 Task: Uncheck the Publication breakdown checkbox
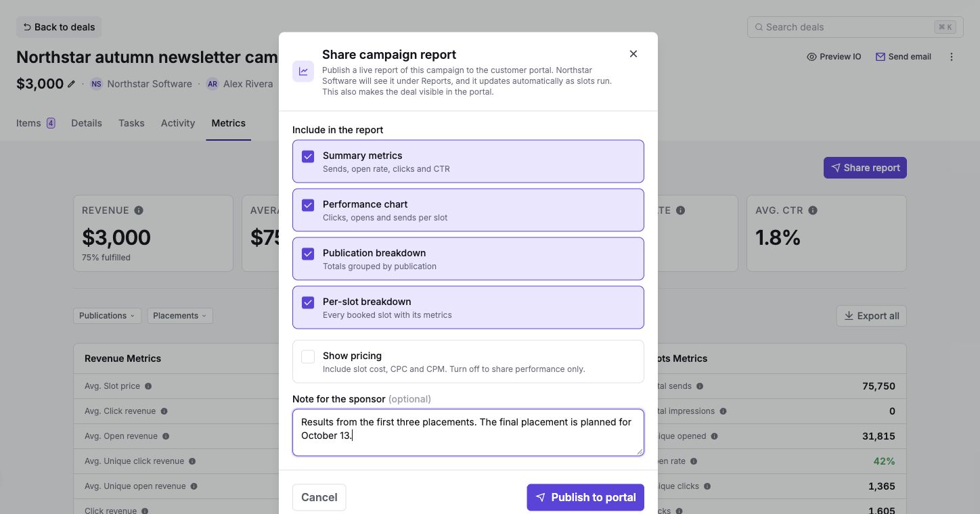(x=308, y=254)
